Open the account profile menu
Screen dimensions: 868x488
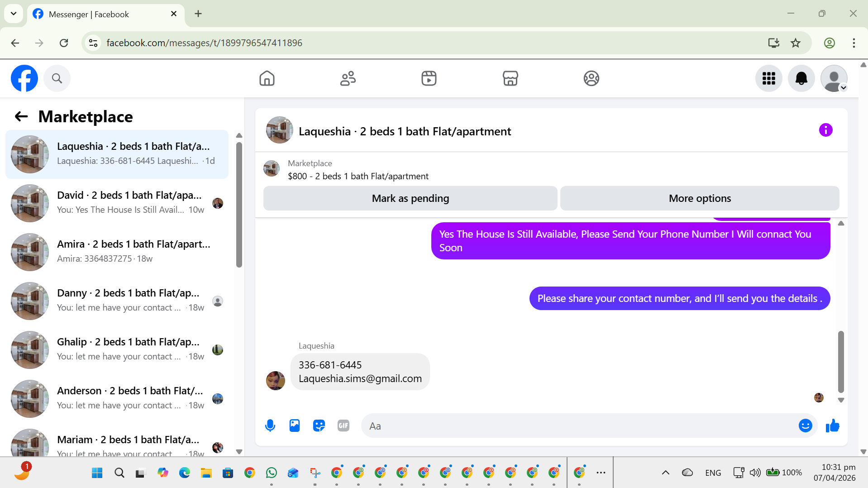click(834, 78)
